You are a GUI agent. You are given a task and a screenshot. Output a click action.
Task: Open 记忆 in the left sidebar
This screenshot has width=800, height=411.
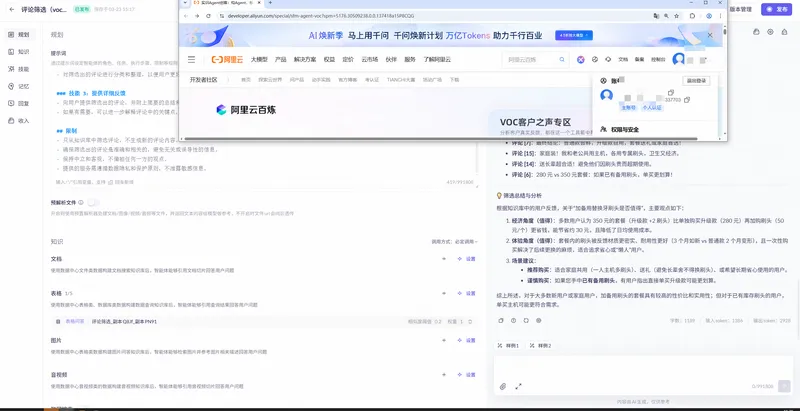[19, 87]
